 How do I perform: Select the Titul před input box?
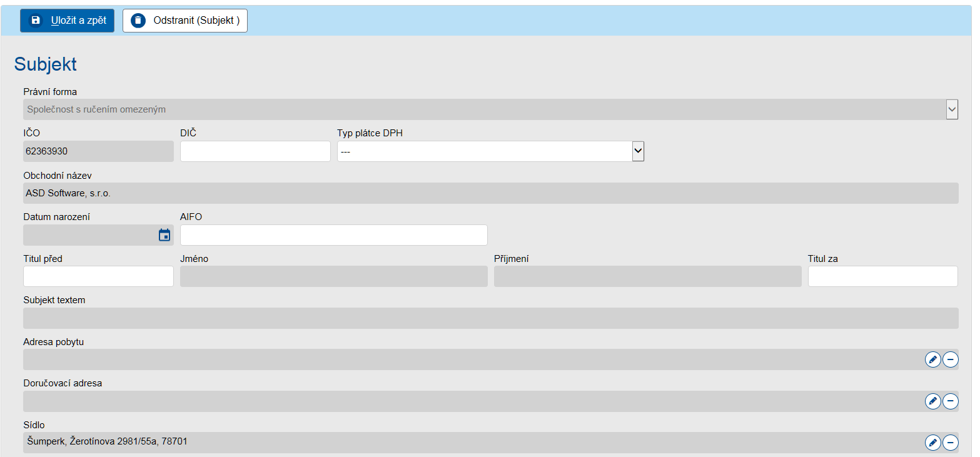pos(98,276)
